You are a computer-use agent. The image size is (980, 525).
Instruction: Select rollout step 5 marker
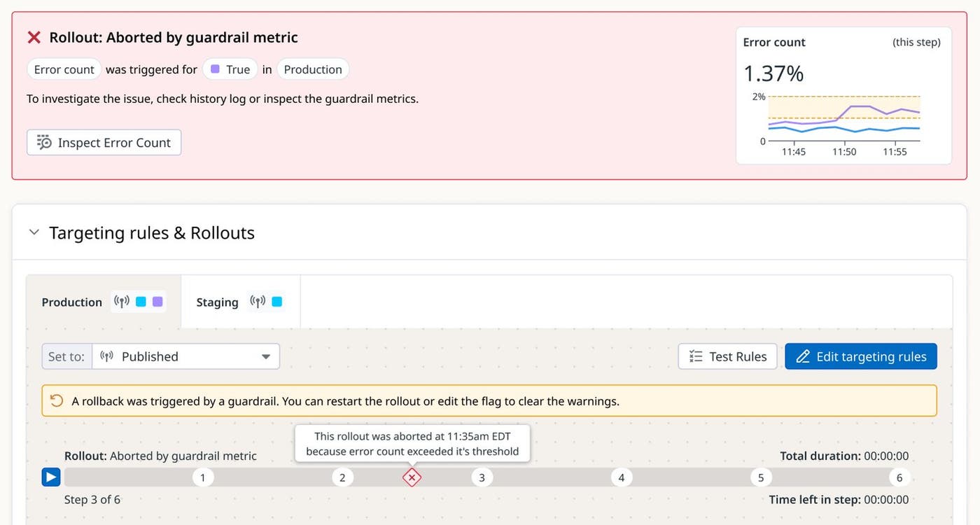click(x=761, y=477)
